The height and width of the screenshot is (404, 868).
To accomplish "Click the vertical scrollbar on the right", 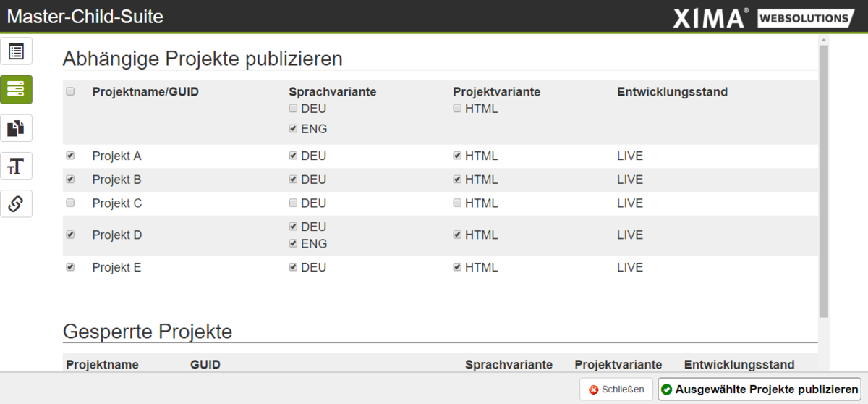I will 823,181.
